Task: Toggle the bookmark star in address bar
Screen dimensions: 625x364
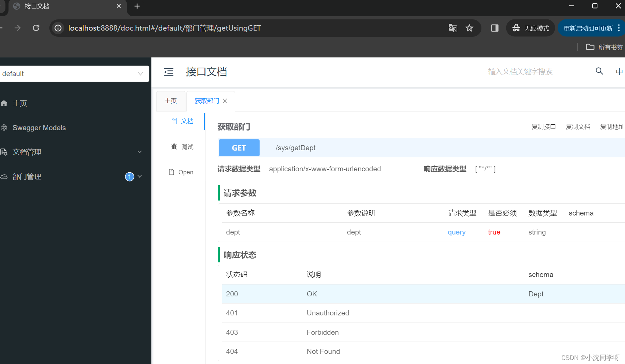Action: [470, 28]
